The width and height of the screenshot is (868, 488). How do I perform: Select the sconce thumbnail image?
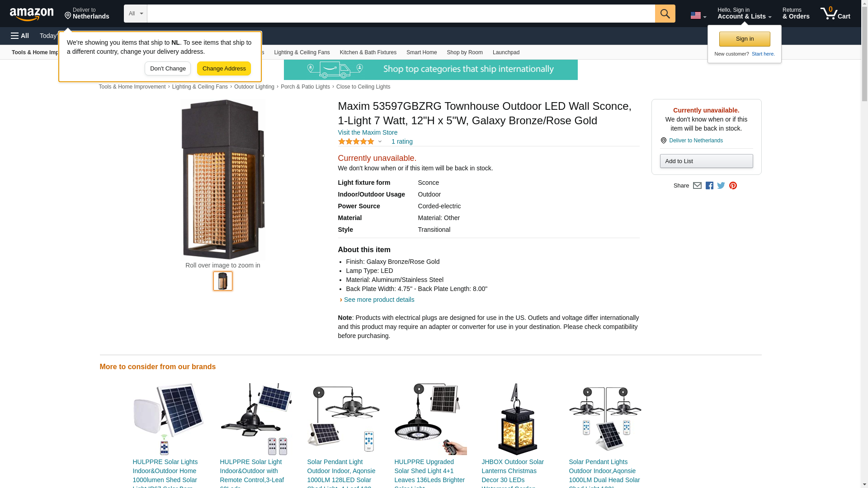pyautogui.click(x=223, y=281)
